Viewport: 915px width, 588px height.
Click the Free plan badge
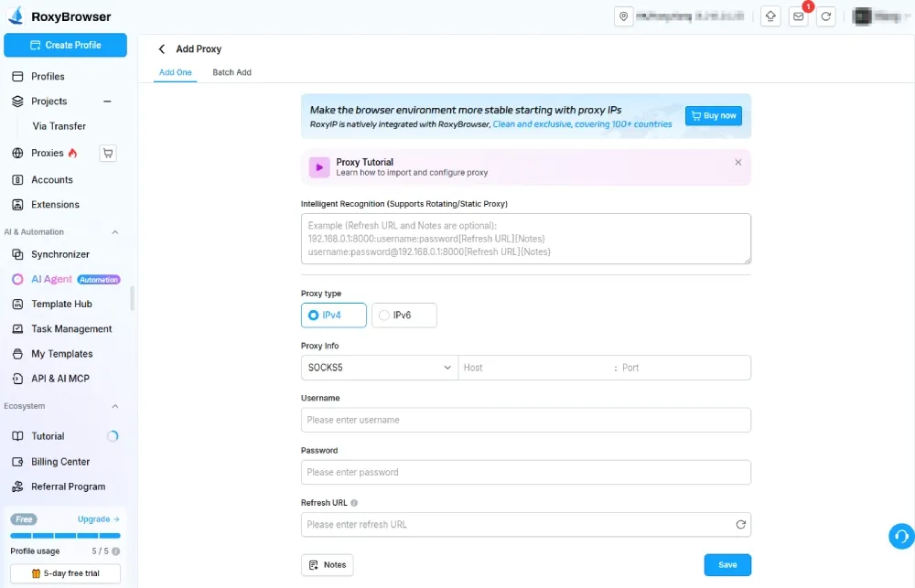pyautogui.click(x=24, y=519)
